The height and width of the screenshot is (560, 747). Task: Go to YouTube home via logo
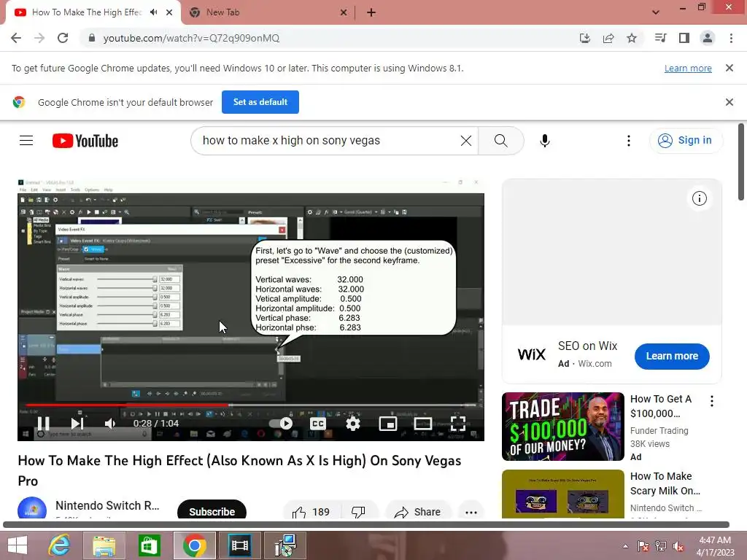(85, 141)
